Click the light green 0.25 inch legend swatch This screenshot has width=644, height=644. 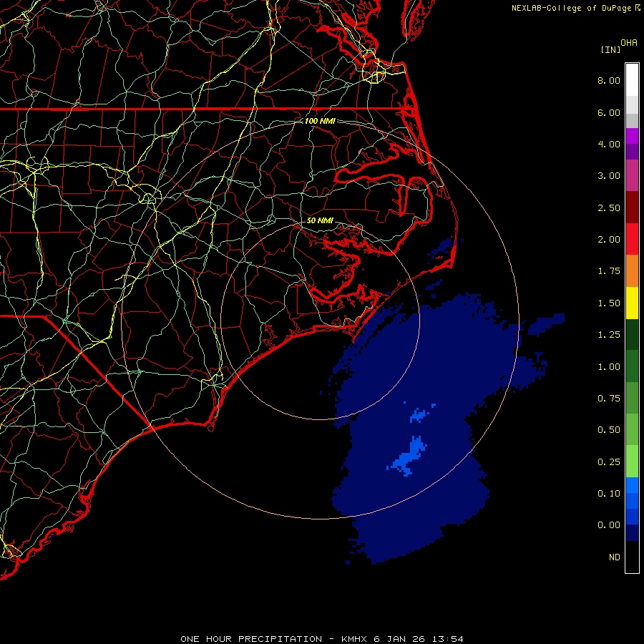point(632,462)
